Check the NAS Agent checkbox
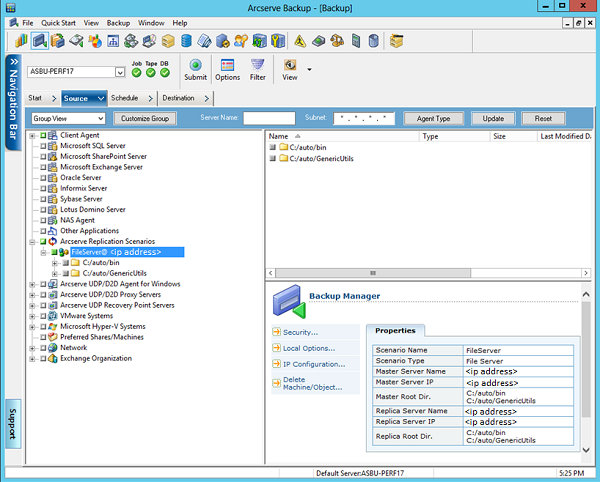600x482 pixels. 43,220
